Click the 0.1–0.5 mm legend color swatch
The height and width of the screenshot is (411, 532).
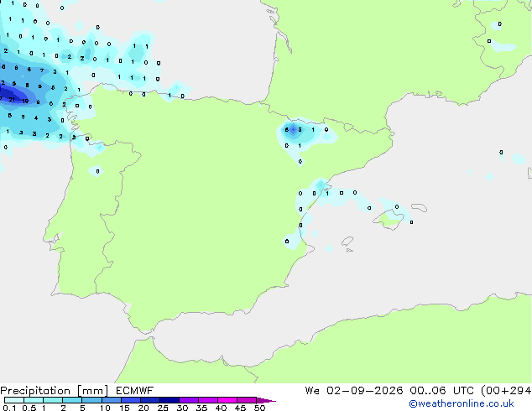[x=14, y=400]
